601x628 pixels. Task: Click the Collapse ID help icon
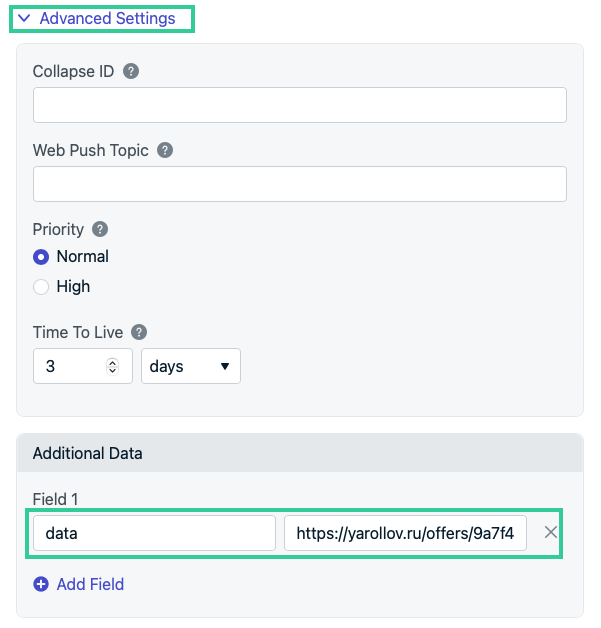(131, 72)
